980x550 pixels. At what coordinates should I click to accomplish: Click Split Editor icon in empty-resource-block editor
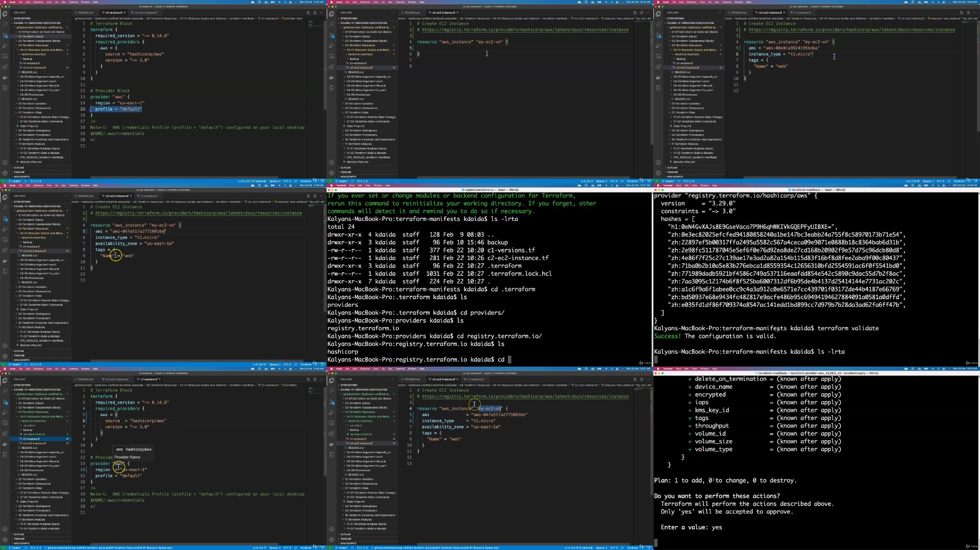point(641,13)
